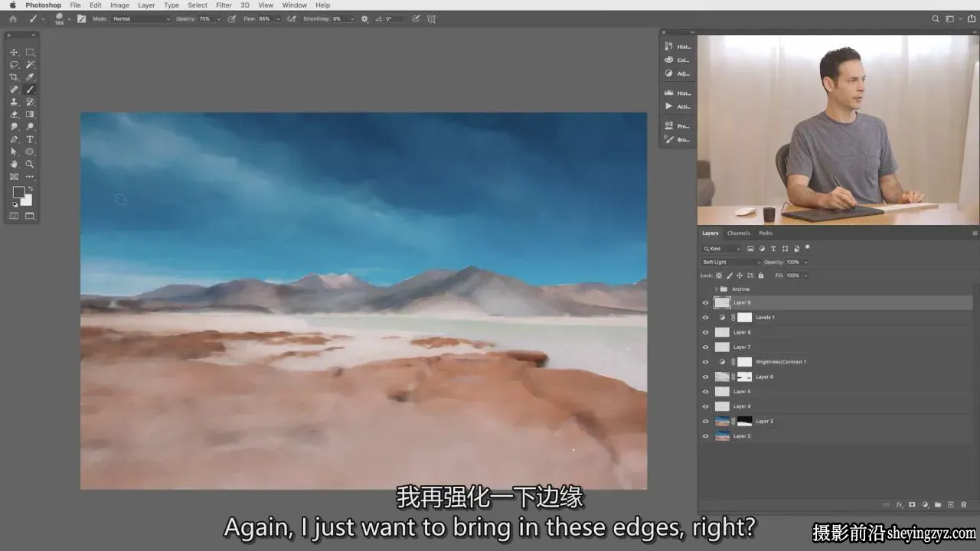Toggle visibility of Layer 6
This screenshot has width=980, height=551.
[706, 377]
